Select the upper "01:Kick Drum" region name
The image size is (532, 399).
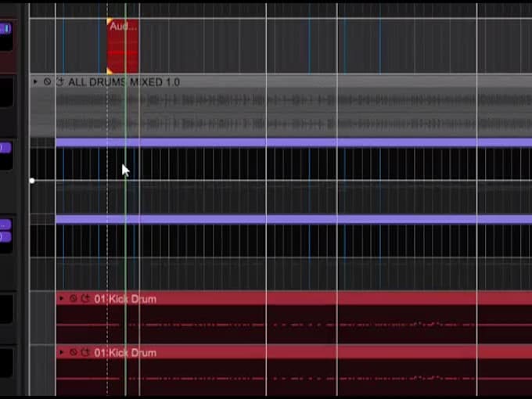coord(125,299)
